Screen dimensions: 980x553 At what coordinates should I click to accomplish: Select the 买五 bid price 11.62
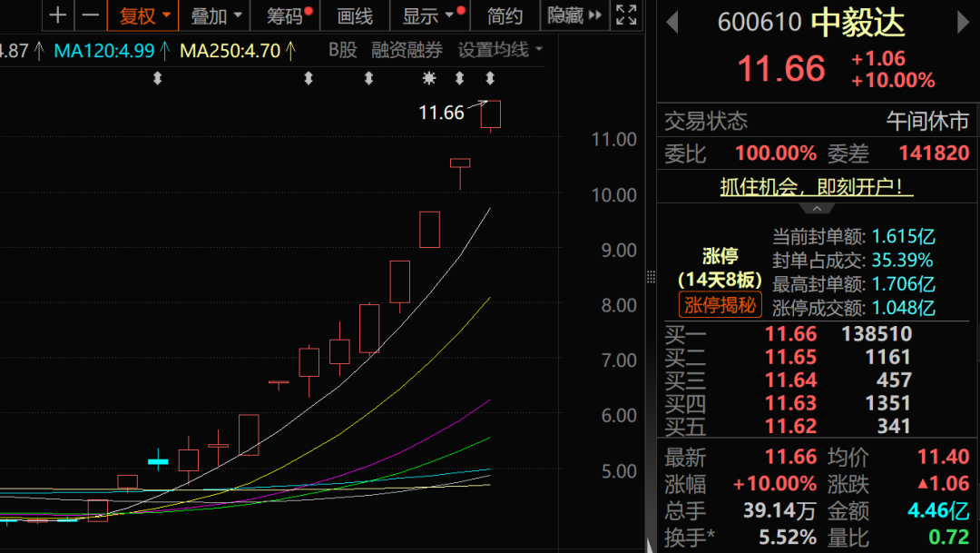click(790, 427)
